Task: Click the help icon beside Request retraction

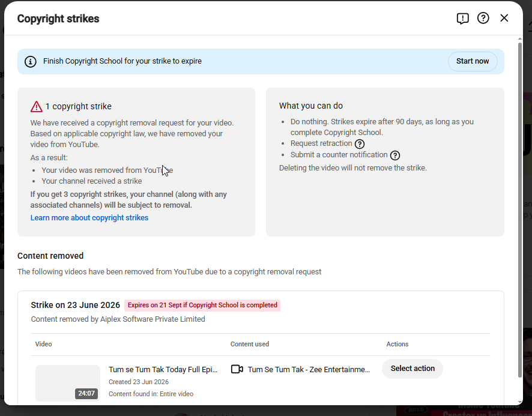Action: pos(360,144)
